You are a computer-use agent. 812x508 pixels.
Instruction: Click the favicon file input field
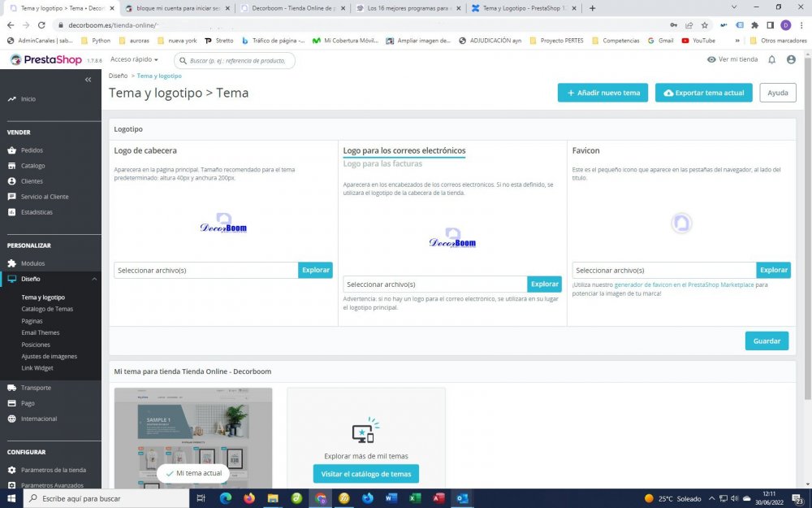point(664,270)
